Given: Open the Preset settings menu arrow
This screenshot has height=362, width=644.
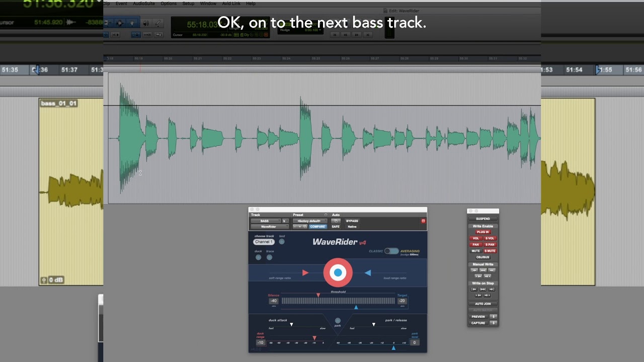Looking at the screenshot, I should [326, 215].
